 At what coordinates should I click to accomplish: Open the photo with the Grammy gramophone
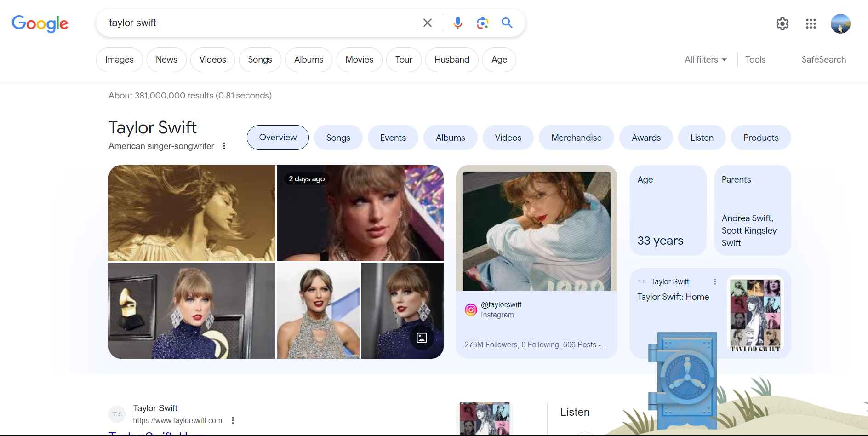(x=192, y=310)
